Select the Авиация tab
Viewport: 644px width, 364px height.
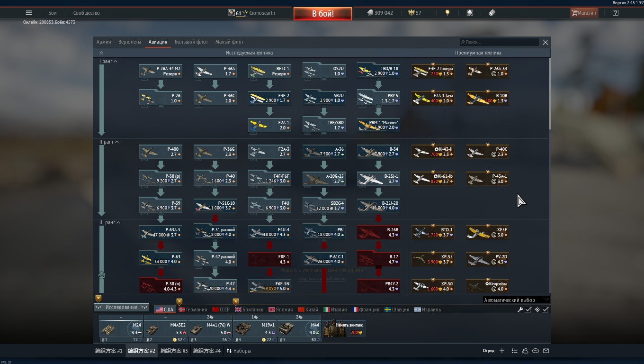[158, 42]
